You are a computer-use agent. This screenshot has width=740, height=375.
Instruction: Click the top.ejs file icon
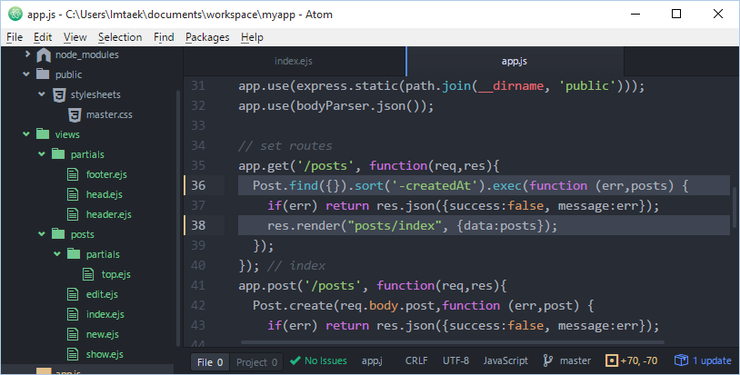[88, 274]
